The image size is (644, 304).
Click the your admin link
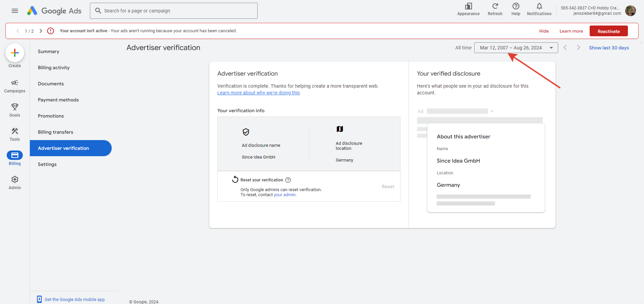(x=284, y=195)
